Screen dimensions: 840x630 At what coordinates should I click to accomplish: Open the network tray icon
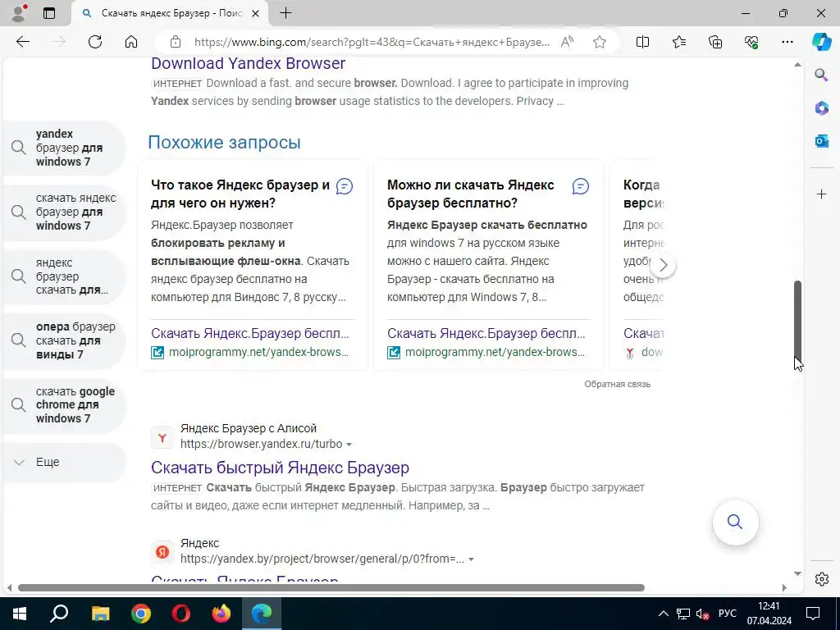pos(683,614)
